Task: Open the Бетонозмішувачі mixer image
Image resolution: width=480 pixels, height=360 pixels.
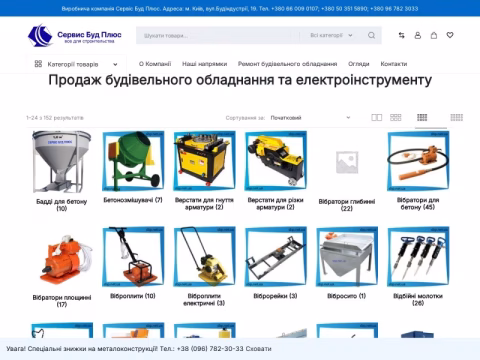Action: (133, 161)
